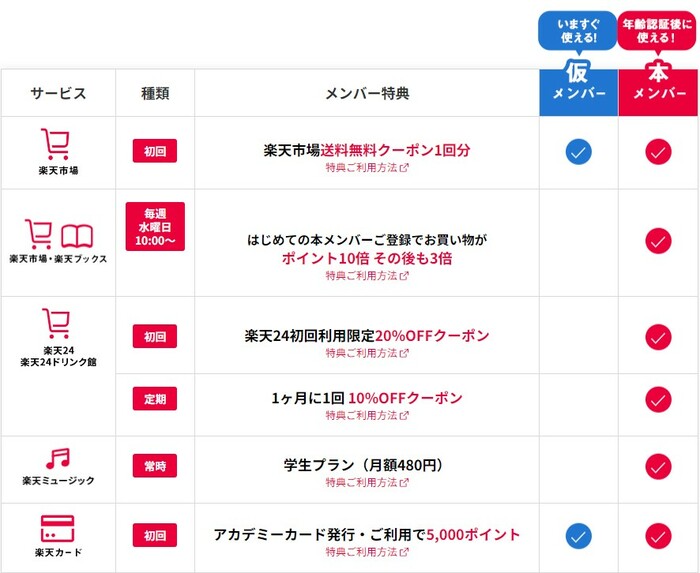Open 特典ご利用方法 under 送料無料クーポン
This screenshot has width=700, height=573.
pos(366,168)
